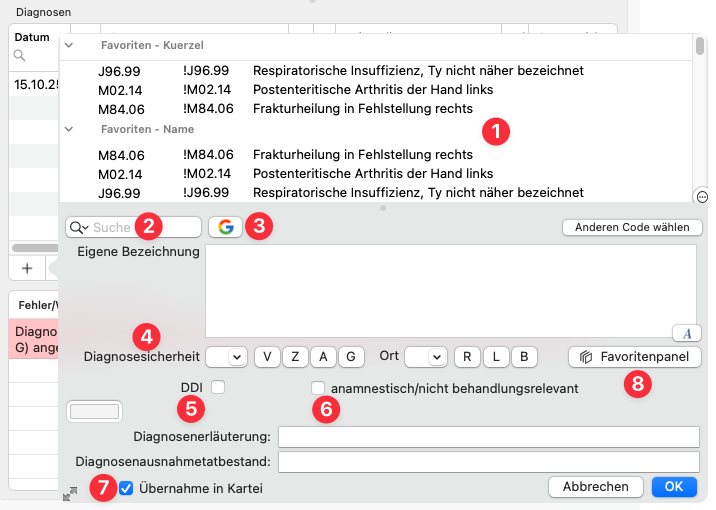Select M84.06 row under Favoriten - Name
716x510 pixels.
point(376,155)
